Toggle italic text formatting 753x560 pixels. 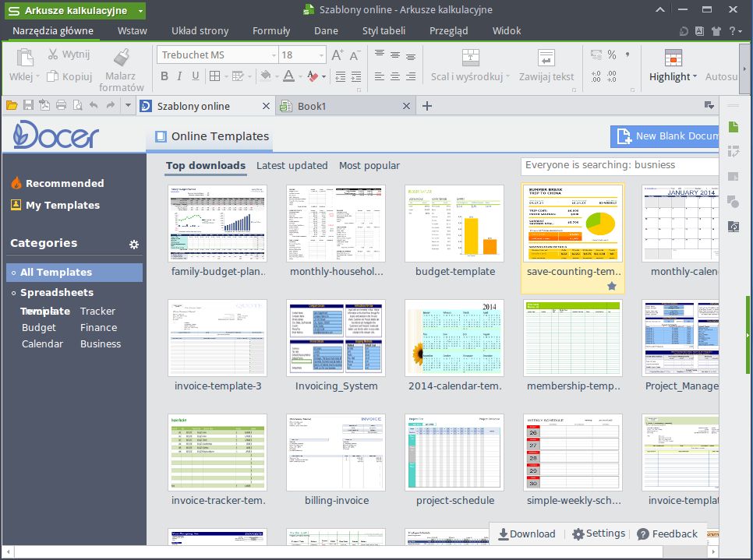179,76
